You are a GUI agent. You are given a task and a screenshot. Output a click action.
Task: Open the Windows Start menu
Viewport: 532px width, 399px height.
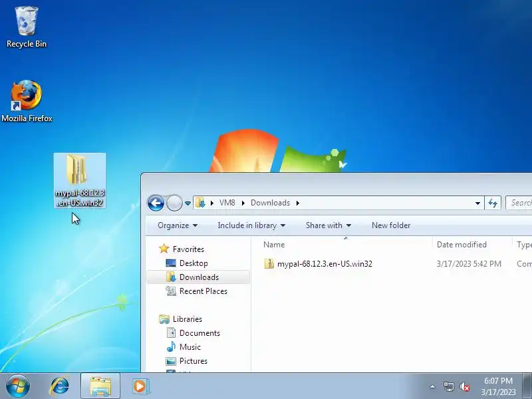[18, 386]
